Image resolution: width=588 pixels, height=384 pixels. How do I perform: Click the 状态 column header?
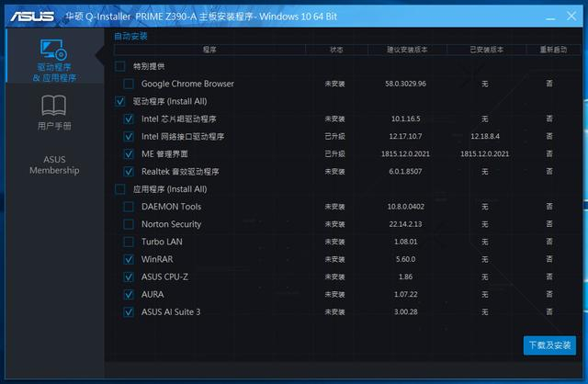(x=336, y=50)
